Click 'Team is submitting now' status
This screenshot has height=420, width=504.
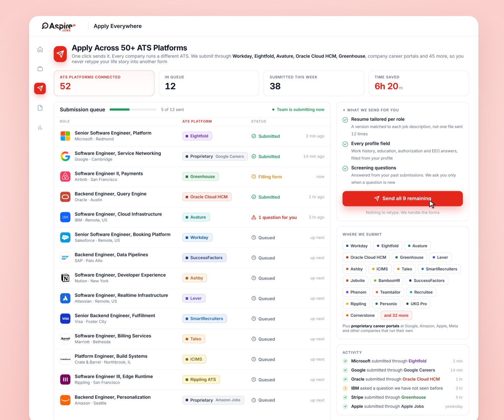[x=298, y=110]
